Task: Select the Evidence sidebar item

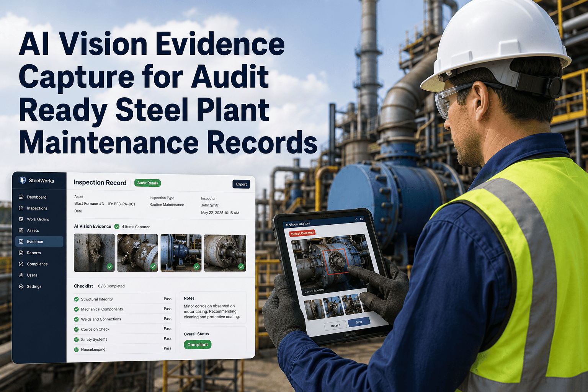Action: pos(39,242)
